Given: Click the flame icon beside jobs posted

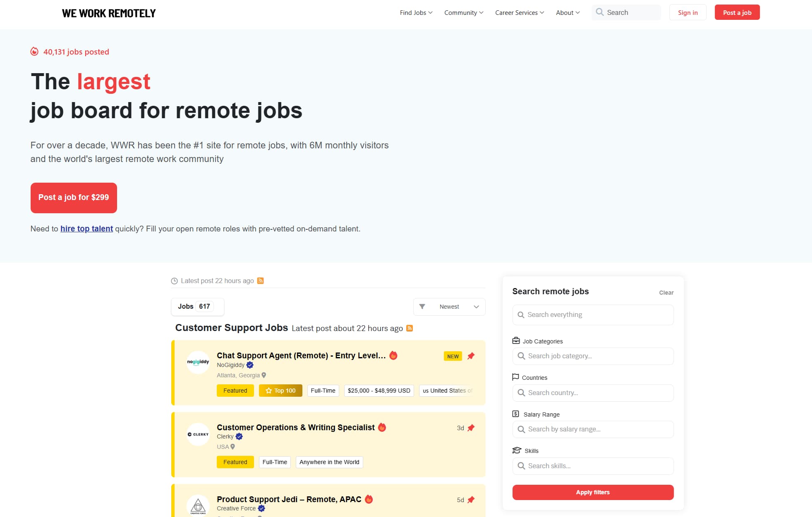Looking at the screenshot, I should [x=34, y=52].
